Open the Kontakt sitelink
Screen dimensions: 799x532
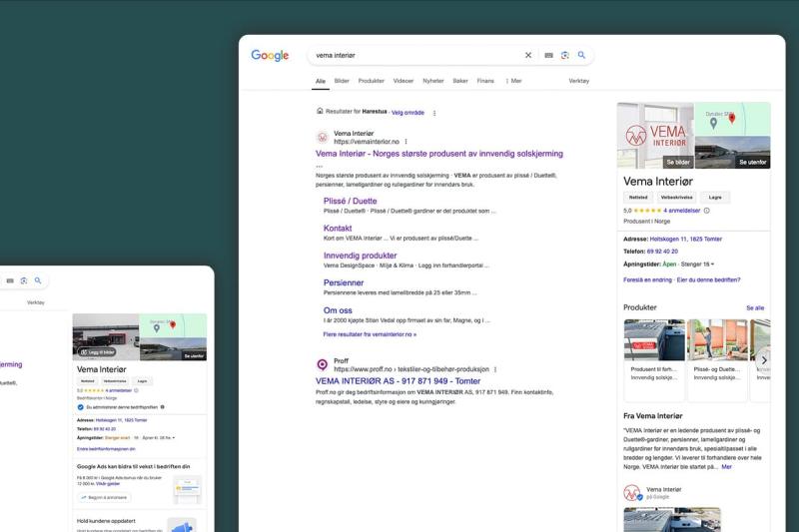tap(338, 229)
